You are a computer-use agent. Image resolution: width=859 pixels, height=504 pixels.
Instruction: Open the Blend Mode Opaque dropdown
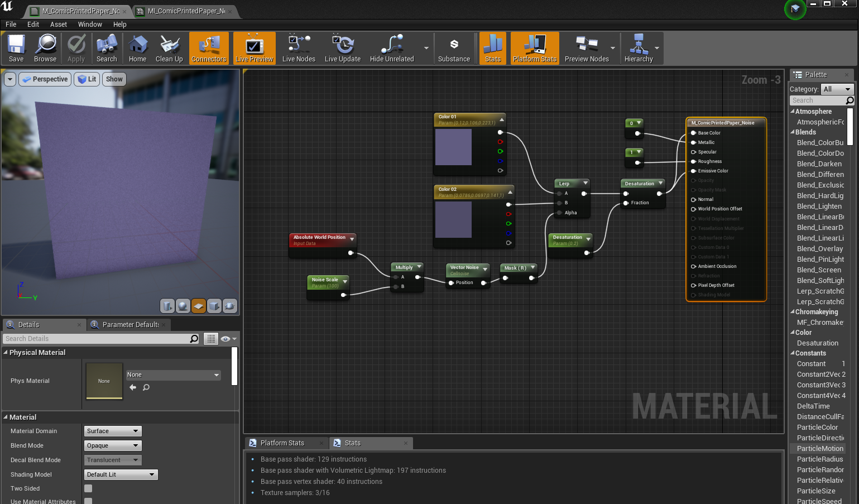click(113, 446)
